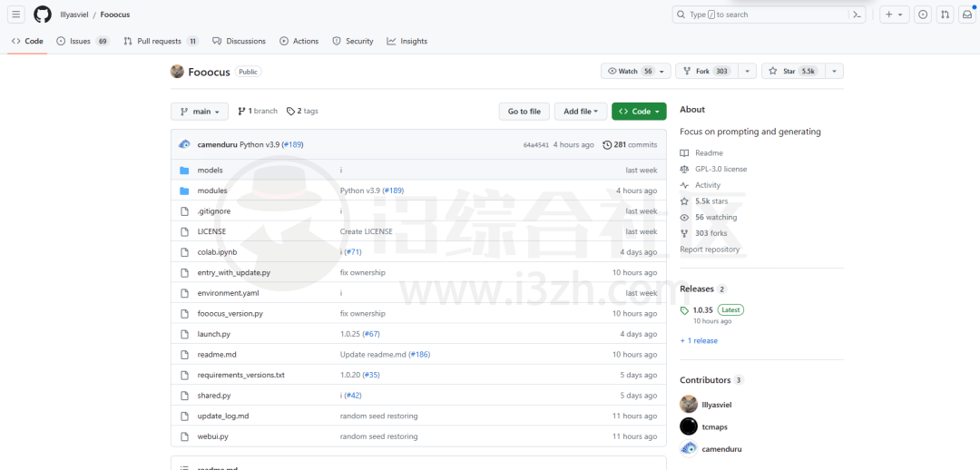980x470 pixels.
Task: Open the GPL-3.0 license link
Action: [x=713, y=169]
